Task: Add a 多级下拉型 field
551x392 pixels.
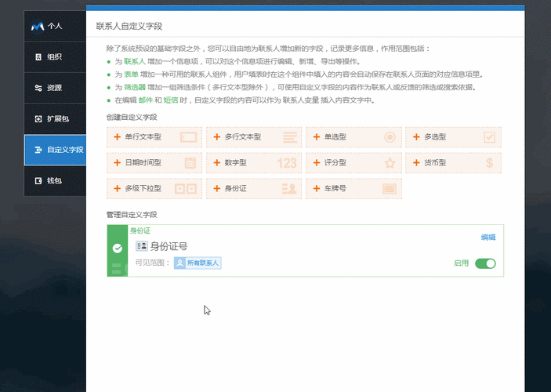Action: 154,189
